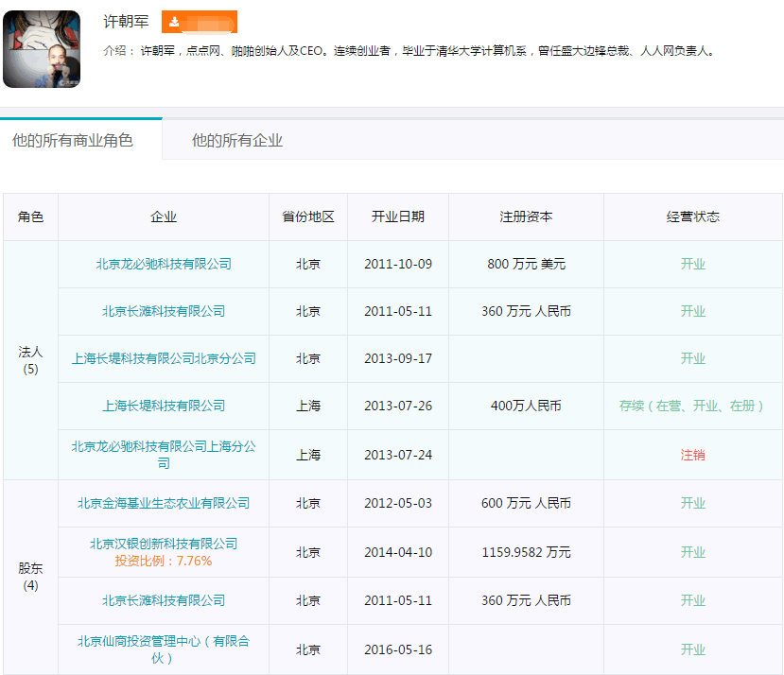Viewport: 784px width, 675px height.
Task: Click the orange download button beside 许朝军
Action: [x=199, y=22]
